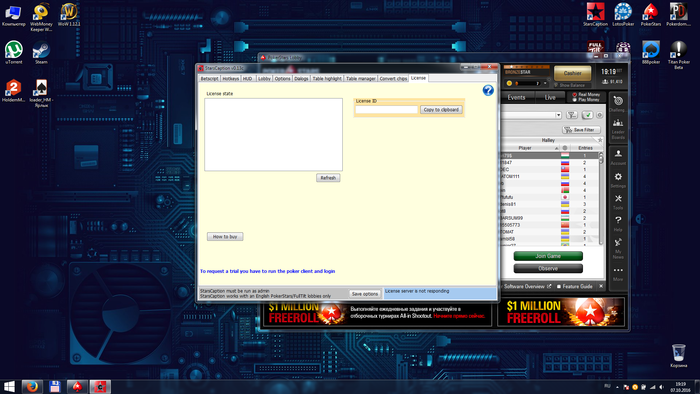Click StarsCaption taskbar icon
This screenshot has width=700, height=394.
click(x=100, y=386)
